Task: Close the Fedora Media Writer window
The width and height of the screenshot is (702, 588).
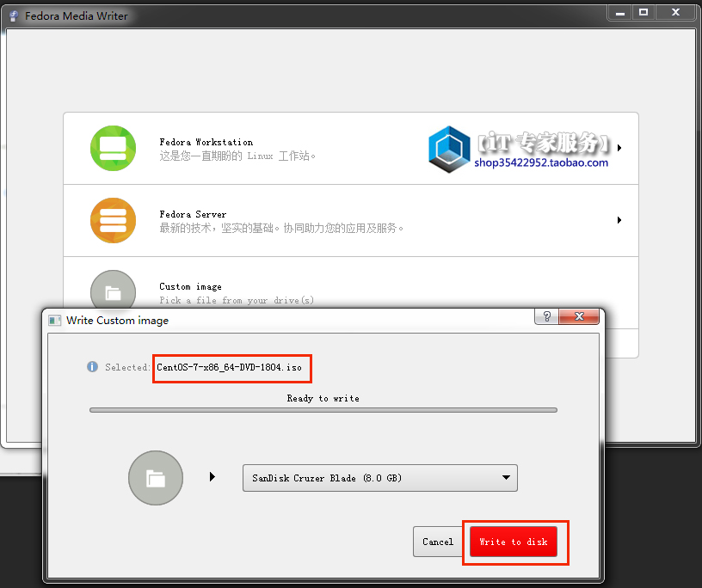Action: [675, 13]
